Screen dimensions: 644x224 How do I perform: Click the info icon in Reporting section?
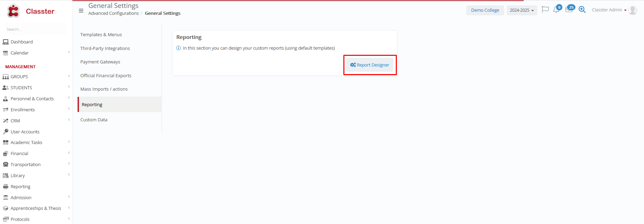(179, 48)
